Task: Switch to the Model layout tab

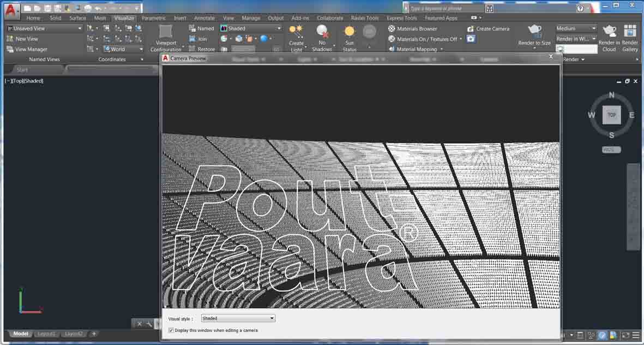Action: click(21, 334)
